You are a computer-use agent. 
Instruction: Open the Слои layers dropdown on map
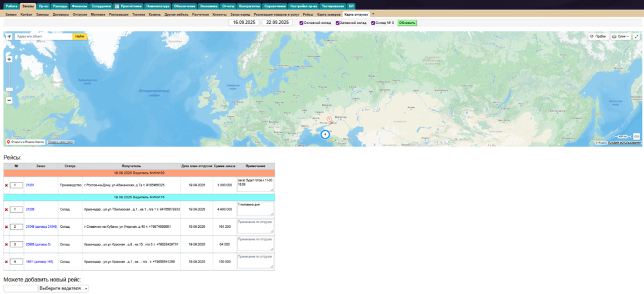click(x=620, y=37)
